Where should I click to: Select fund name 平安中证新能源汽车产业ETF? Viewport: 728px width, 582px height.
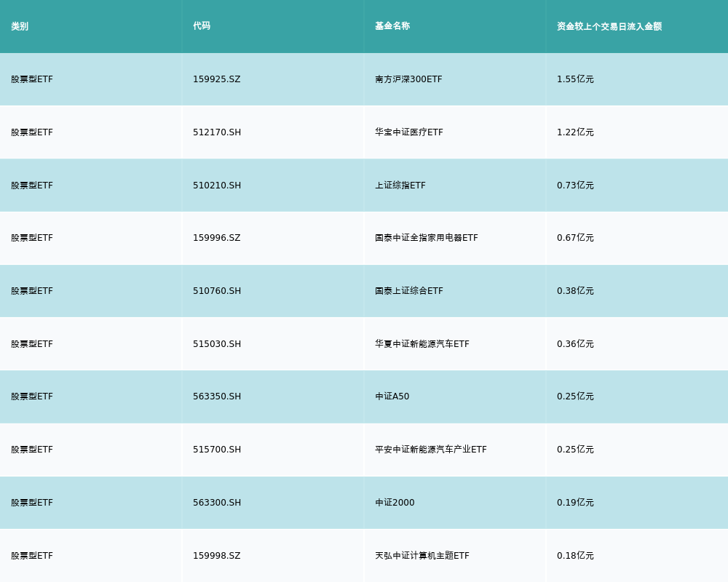pyautogui.click(x=431, y=450)
